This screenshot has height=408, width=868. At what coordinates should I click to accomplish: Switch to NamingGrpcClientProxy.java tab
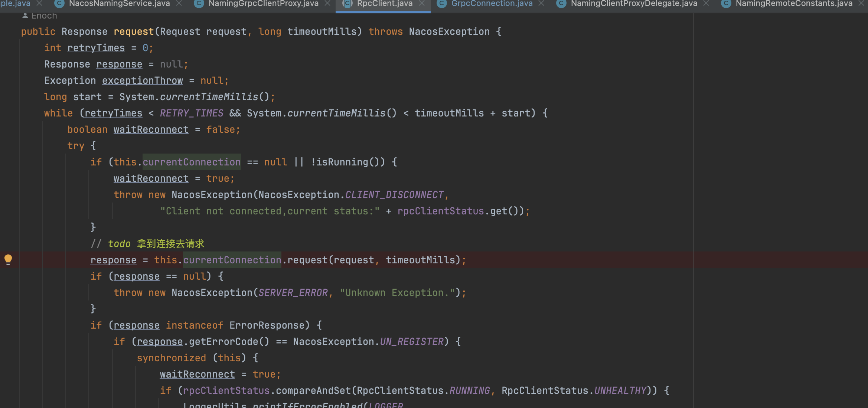(x=264, y=4)
